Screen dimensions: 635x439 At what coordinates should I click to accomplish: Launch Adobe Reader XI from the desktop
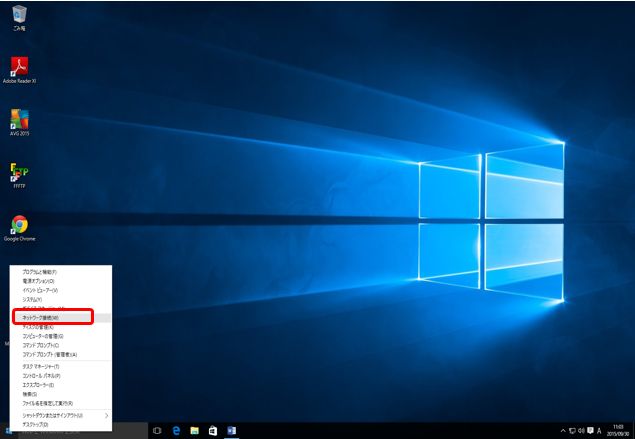click(x=19, y=67)
